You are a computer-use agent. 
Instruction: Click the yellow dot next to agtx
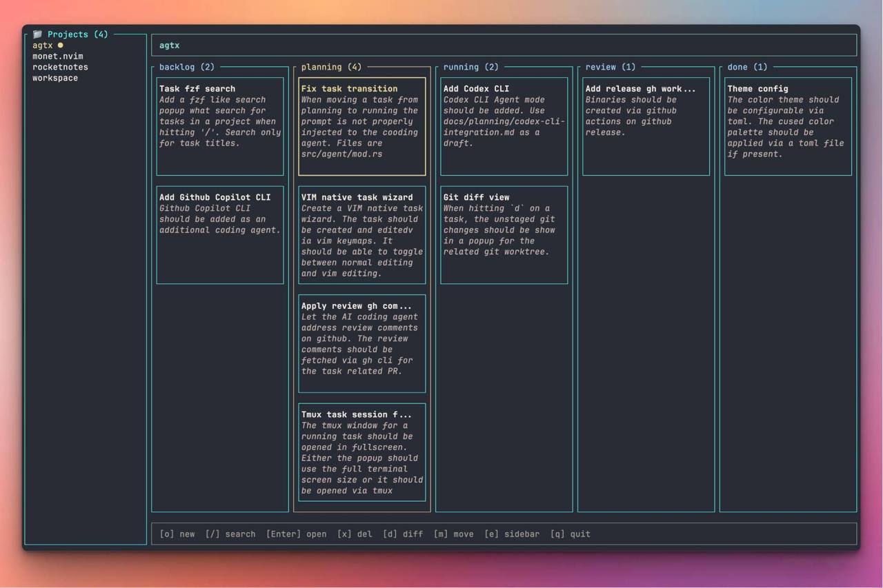coord(60,45)
